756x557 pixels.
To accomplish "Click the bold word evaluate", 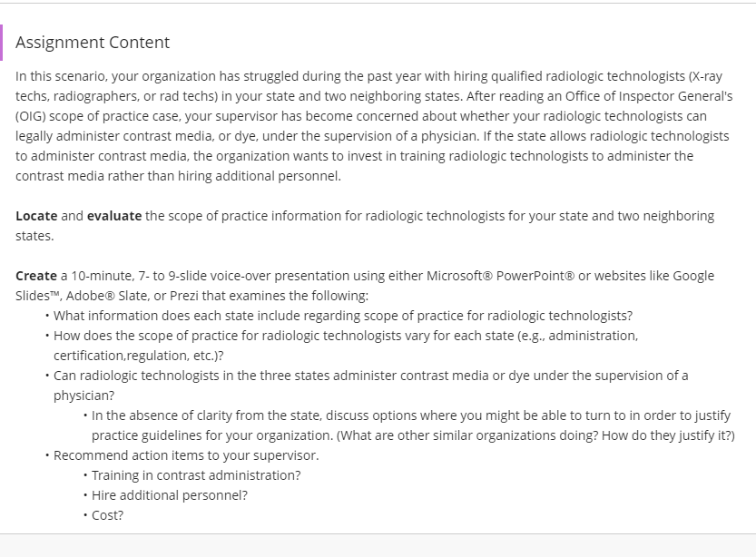I will click(114, 216).
